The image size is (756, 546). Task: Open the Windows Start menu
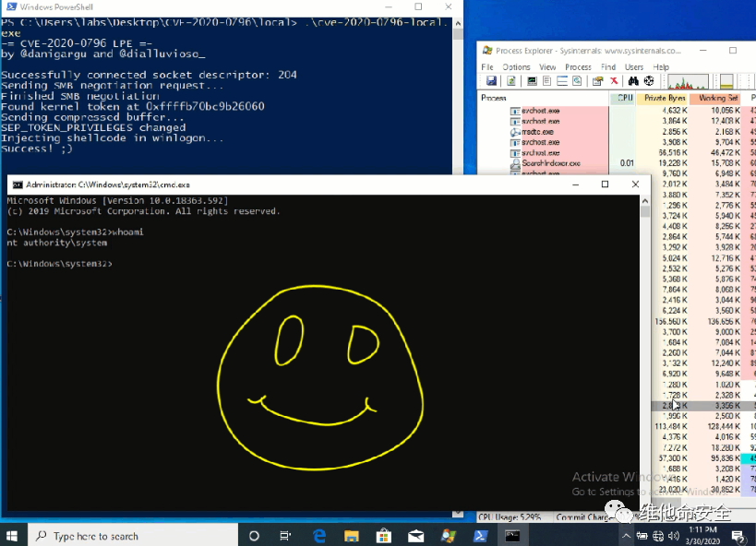point(13,536)
